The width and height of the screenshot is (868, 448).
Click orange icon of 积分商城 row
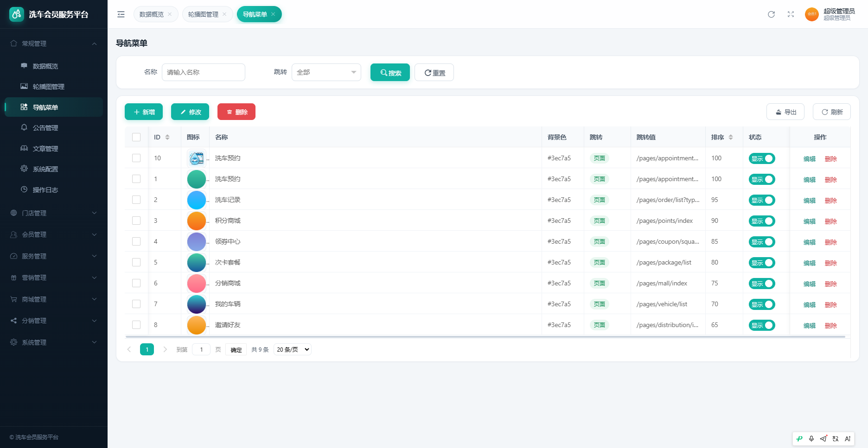point(197,221)
